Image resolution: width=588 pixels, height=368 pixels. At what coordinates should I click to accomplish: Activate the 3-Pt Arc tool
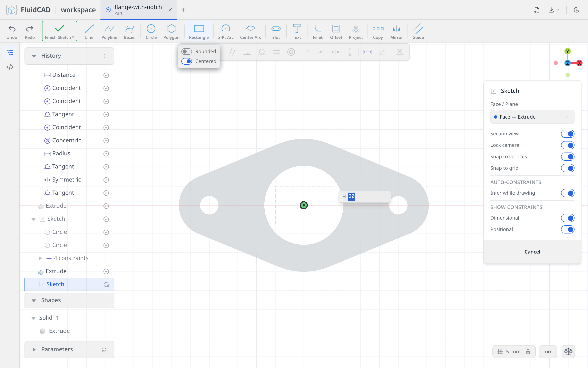tap(226, 32)
